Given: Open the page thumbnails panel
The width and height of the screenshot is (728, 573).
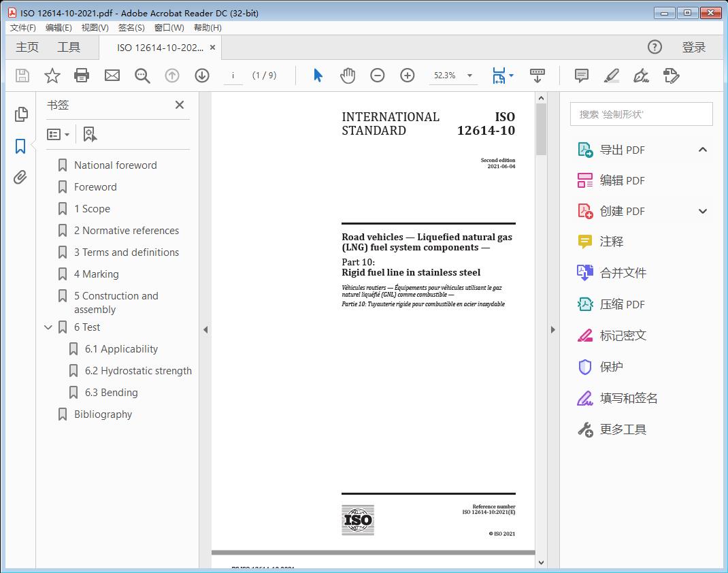Looking at the screenshot, I should coord(20,114).
